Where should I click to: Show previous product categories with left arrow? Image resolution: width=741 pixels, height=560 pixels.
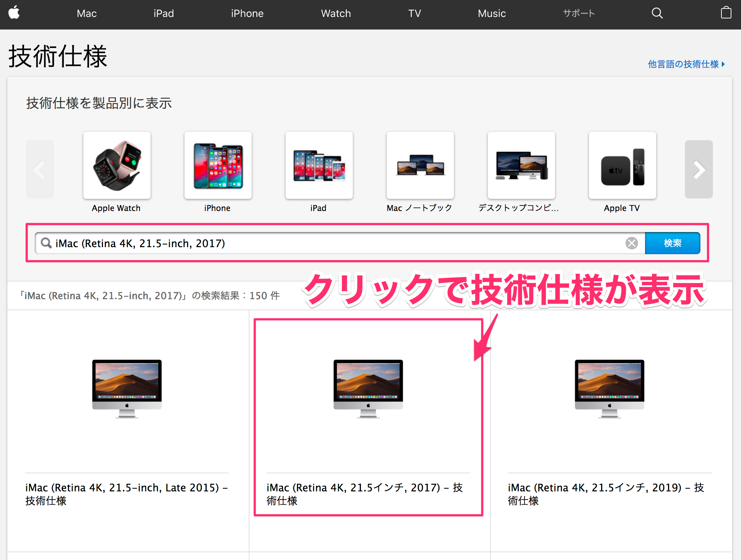(x=40, y=169)
